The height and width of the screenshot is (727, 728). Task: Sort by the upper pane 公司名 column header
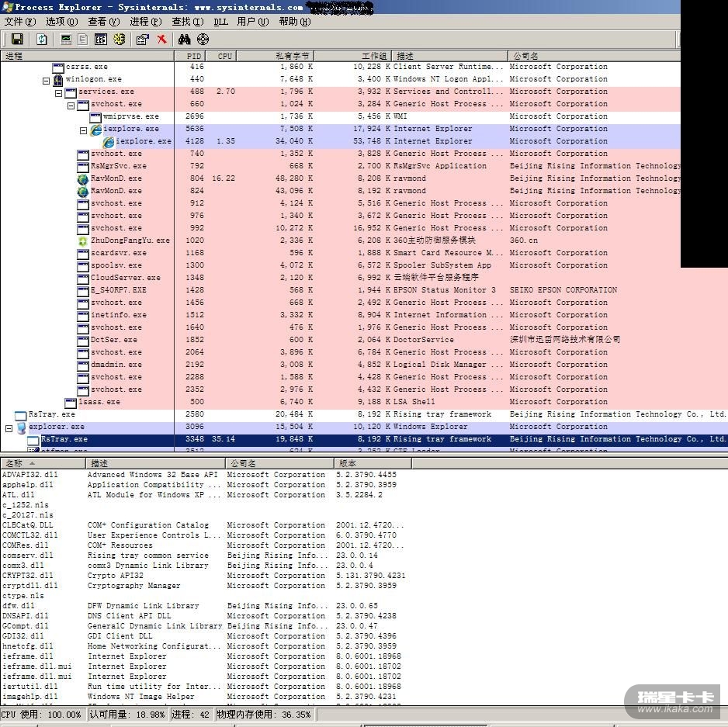pyautogui.click(x=595, y=56)
